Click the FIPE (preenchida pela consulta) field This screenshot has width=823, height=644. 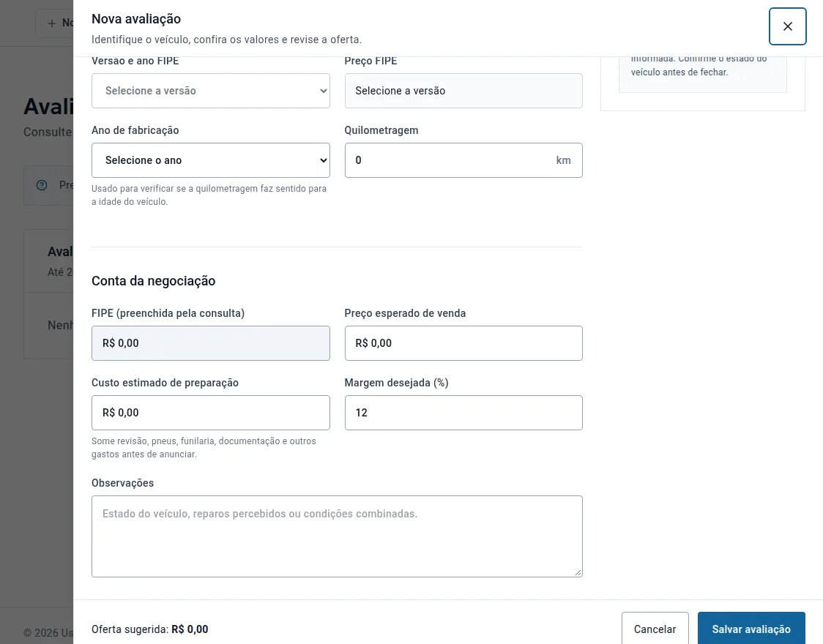[x=210, y=343]
